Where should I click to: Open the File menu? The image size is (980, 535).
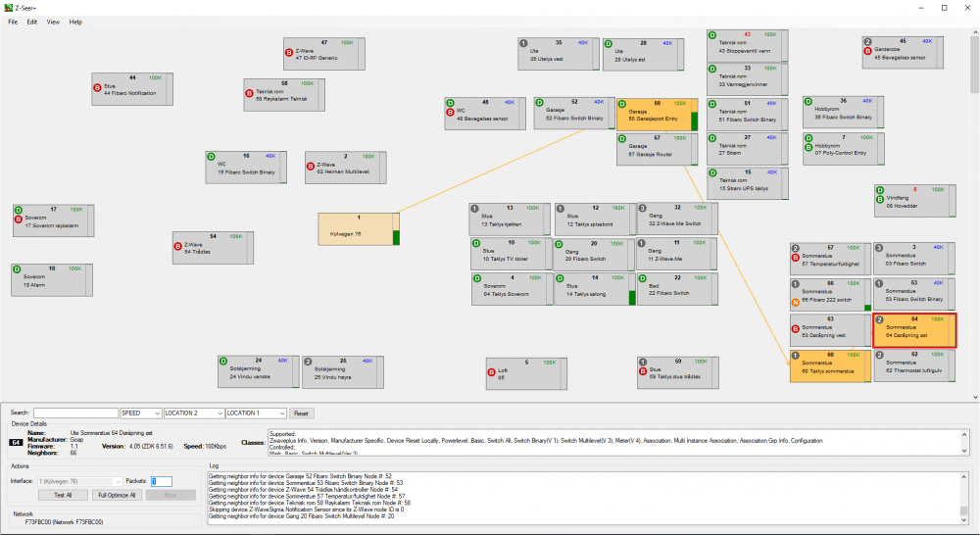13,22
